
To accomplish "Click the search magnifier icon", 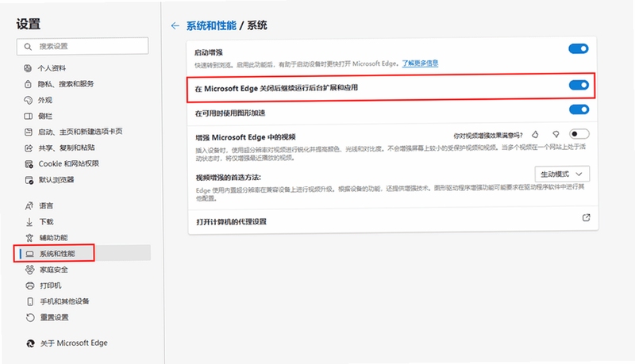I will 28,47.
